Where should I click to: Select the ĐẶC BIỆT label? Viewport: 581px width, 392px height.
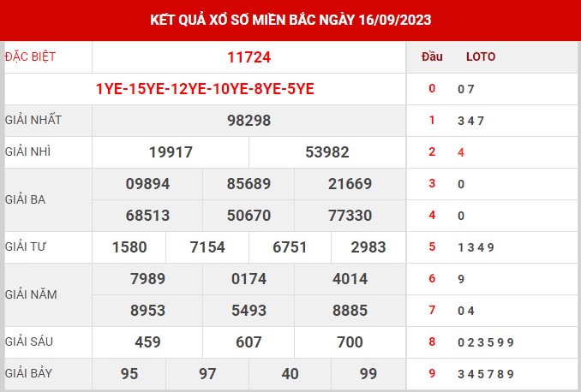click(x=30, y=56)
